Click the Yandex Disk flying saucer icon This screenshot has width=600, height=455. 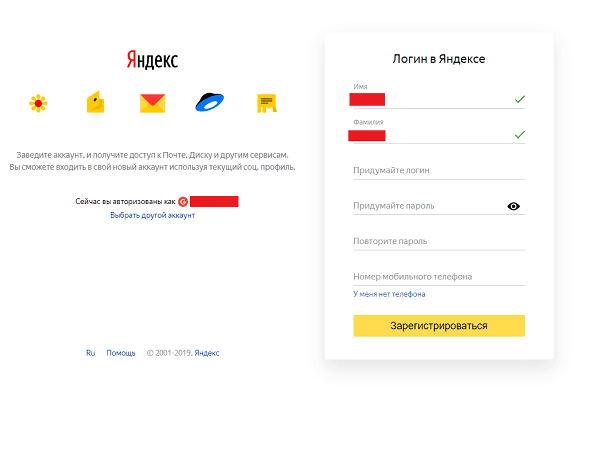click(210, 102)
